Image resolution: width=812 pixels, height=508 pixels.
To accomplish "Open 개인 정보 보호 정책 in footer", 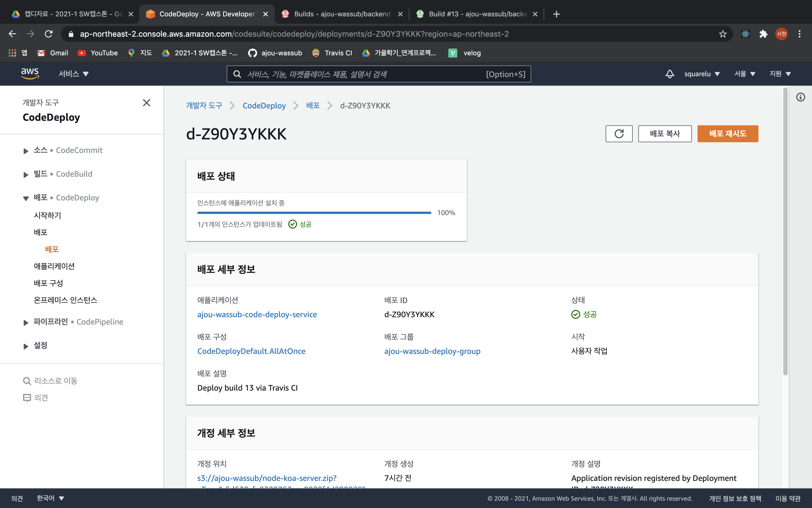I will pos(735,498).
